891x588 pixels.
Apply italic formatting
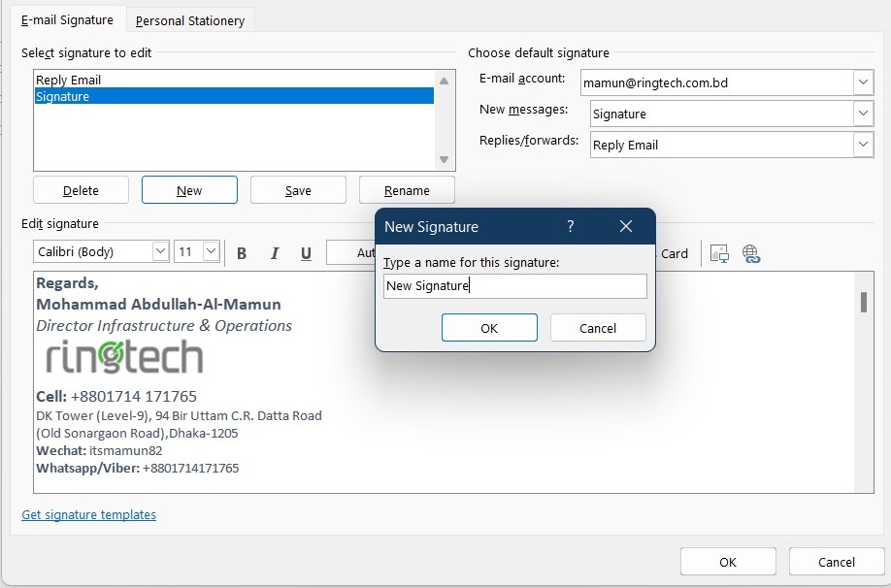coord(274,252)
